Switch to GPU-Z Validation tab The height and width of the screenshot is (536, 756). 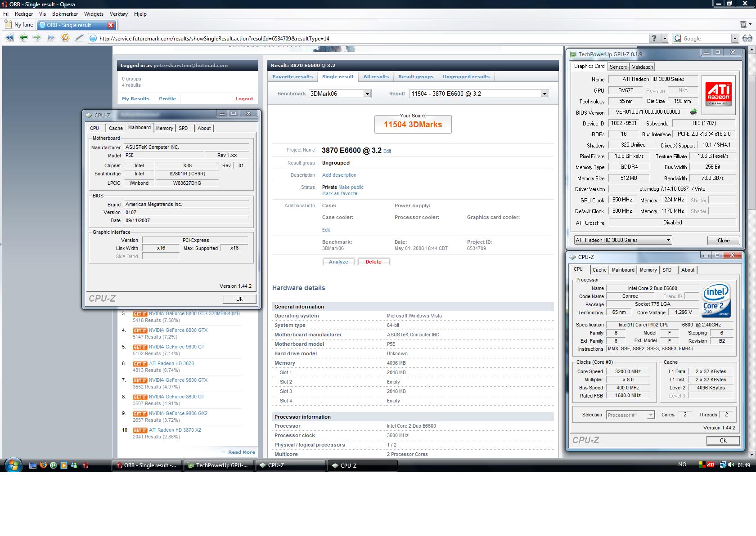(642, 67)
